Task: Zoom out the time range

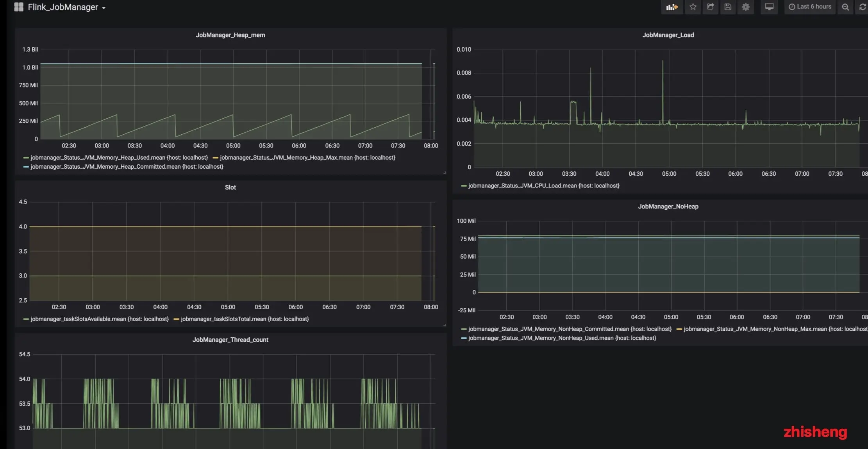Action: pos(845,7)
